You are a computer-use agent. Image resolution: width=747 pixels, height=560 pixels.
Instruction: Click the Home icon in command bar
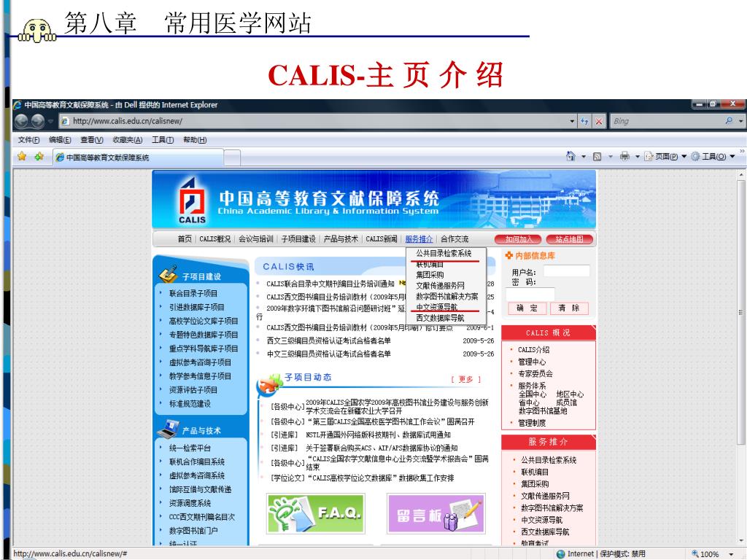(x=570, y=156)
